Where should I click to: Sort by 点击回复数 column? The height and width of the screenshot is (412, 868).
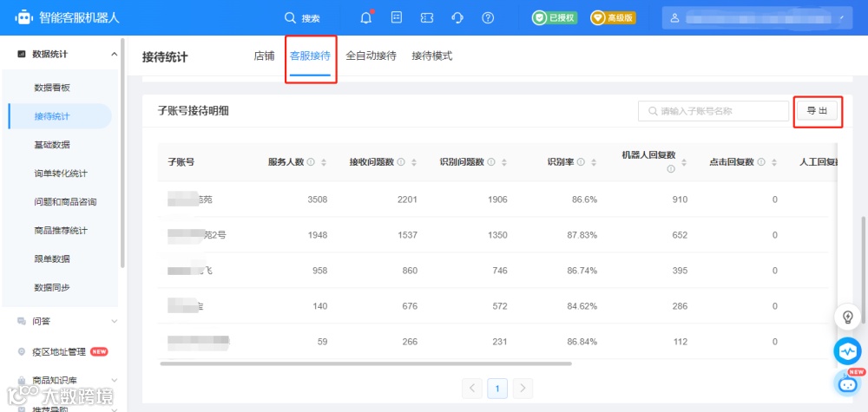click(774, 162)
